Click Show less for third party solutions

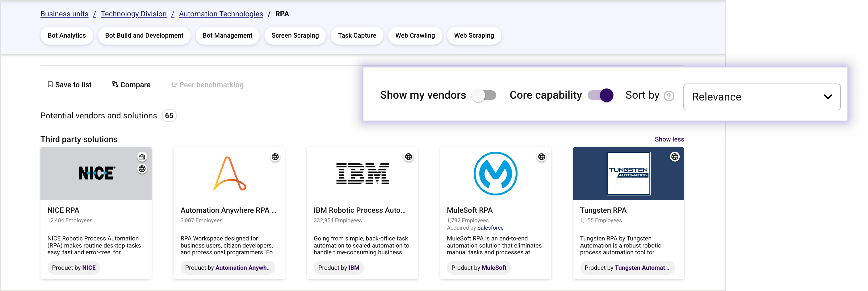tap(669, 139)
